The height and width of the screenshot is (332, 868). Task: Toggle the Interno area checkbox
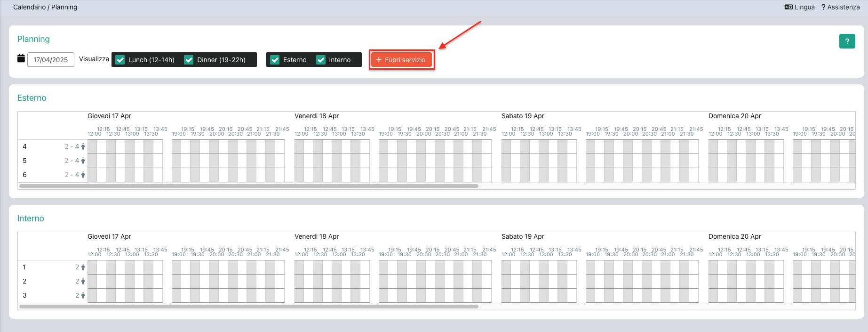[321, 60]
